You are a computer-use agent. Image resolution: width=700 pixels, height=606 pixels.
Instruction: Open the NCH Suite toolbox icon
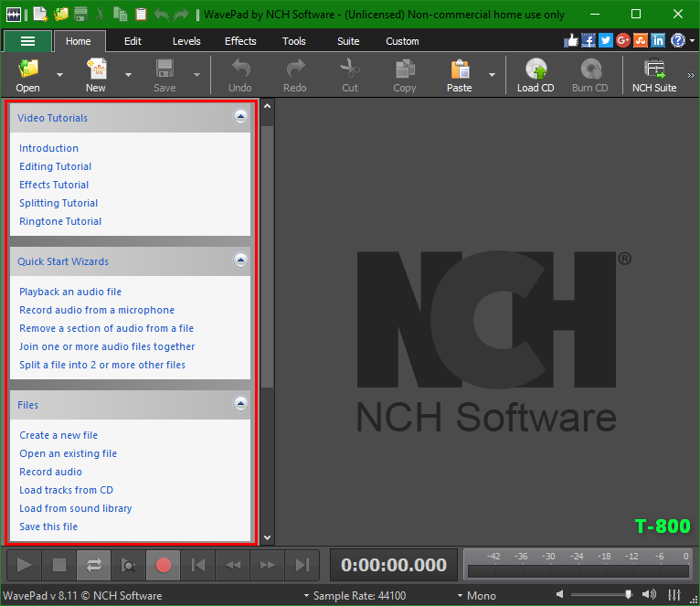654,69
